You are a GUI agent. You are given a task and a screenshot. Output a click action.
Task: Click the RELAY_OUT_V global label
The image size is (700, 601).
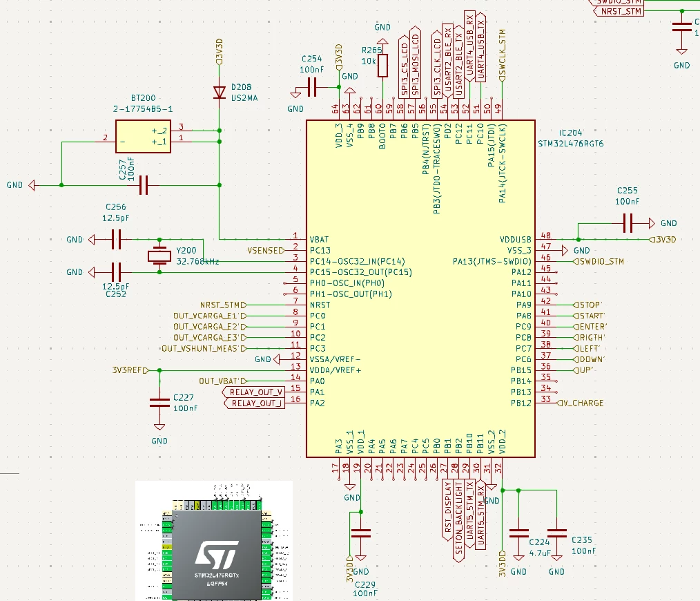[x=253, y=392]
